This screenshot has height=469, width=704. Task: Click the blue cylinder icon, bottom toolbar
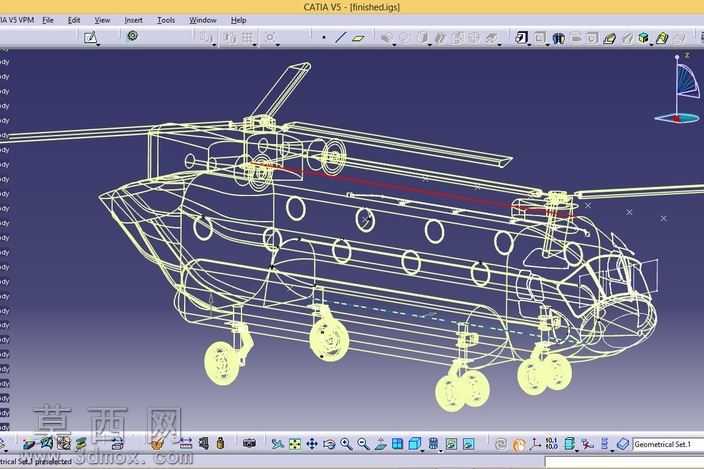569,444
